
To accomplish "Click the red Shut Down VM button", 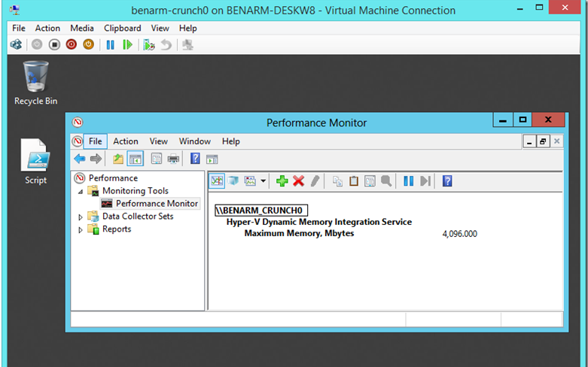I will [72, 44].
